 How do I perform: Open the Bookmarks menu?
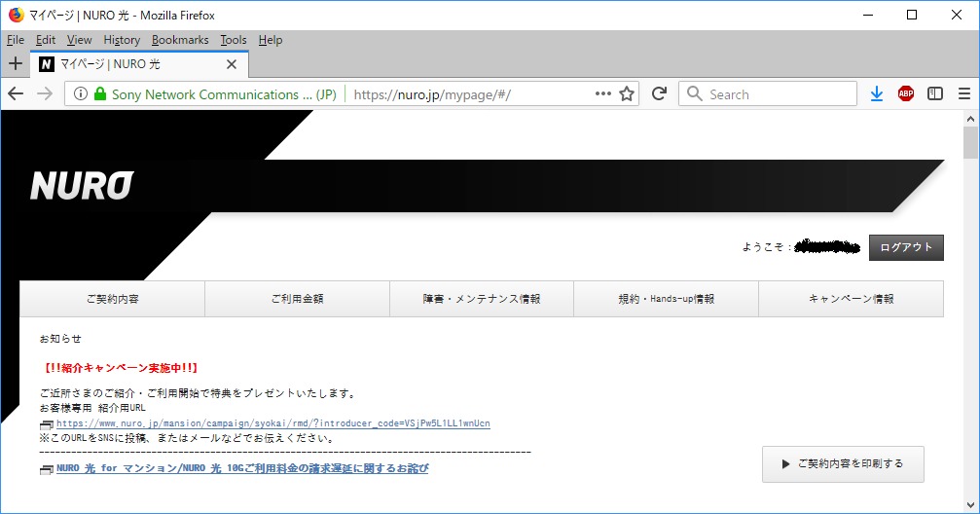180,40
